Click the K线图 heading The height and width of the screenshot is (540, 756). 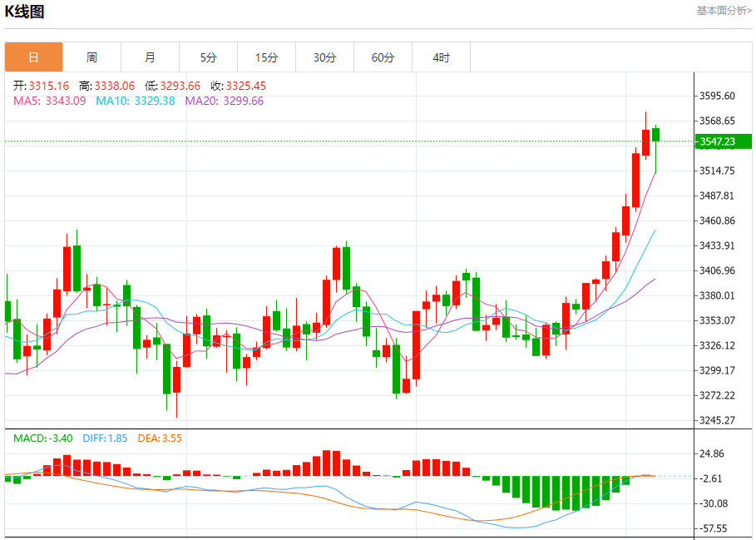click(24, 12)
